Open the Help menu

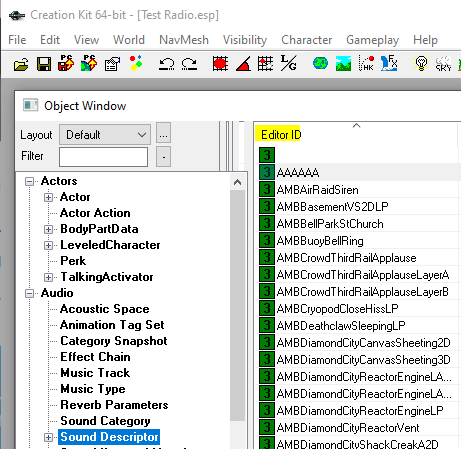click(425, 40)
